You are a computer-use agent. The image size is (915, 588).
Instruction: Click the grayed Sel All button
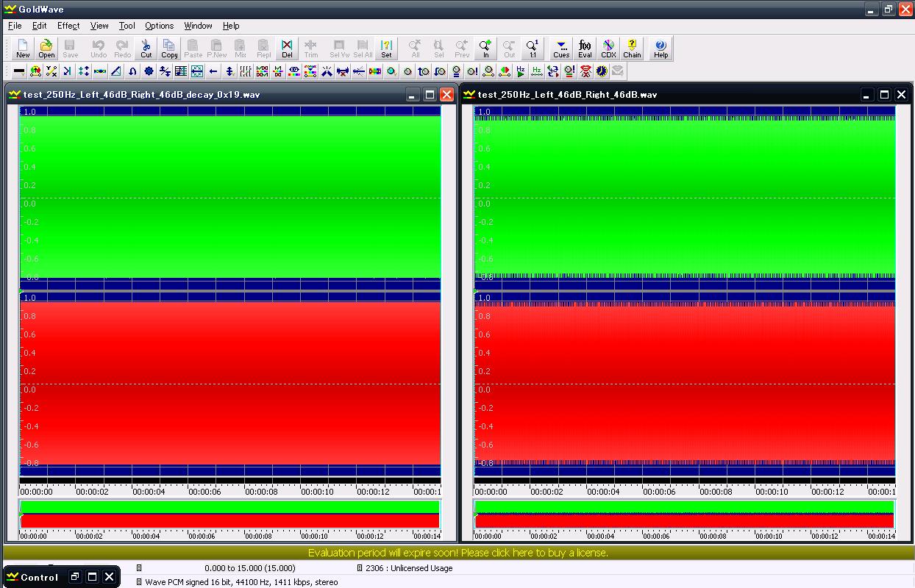pyautogui.click(x=363, y=49)
